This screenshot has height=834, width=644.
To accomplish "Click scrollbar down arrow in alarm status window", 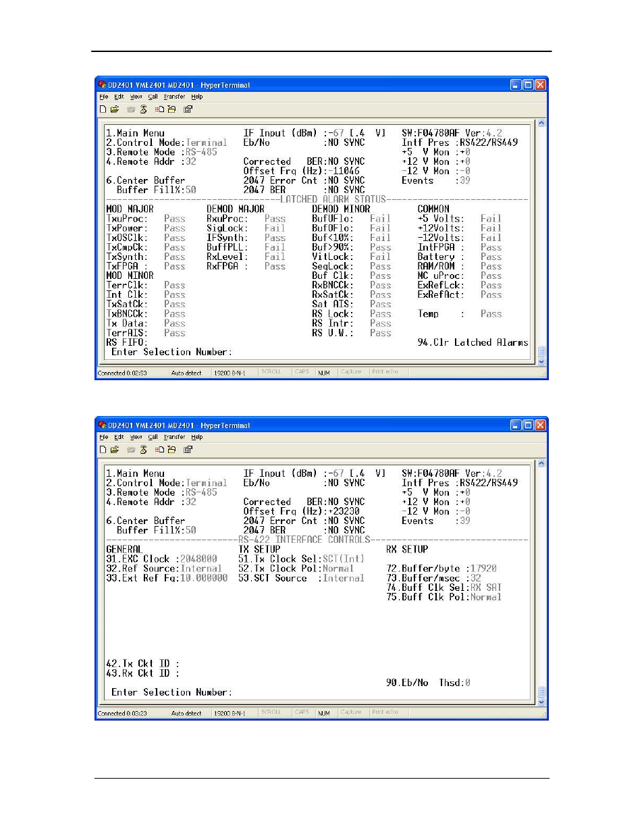I will click(541, 362).
